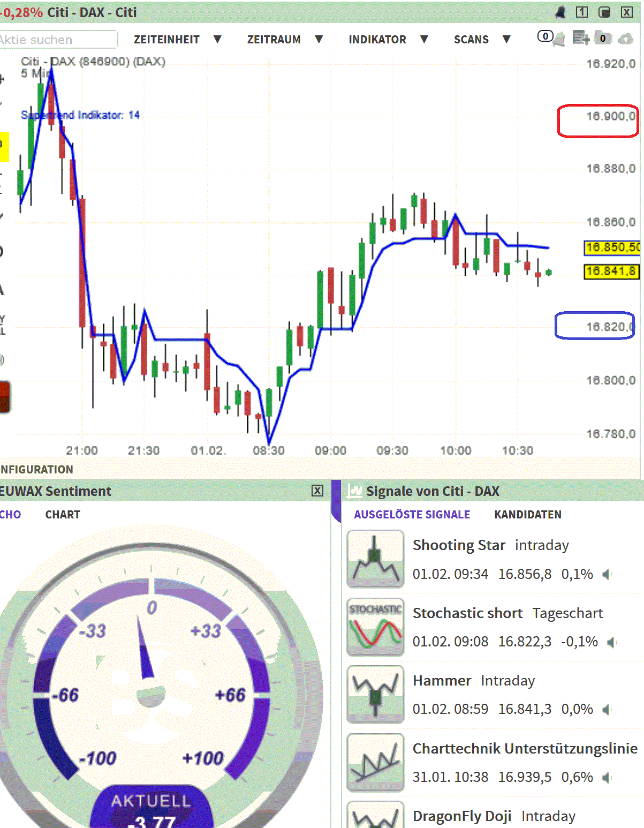
Task: Click the add-alarm toolbar icon
Action: (x=581, y=37)
